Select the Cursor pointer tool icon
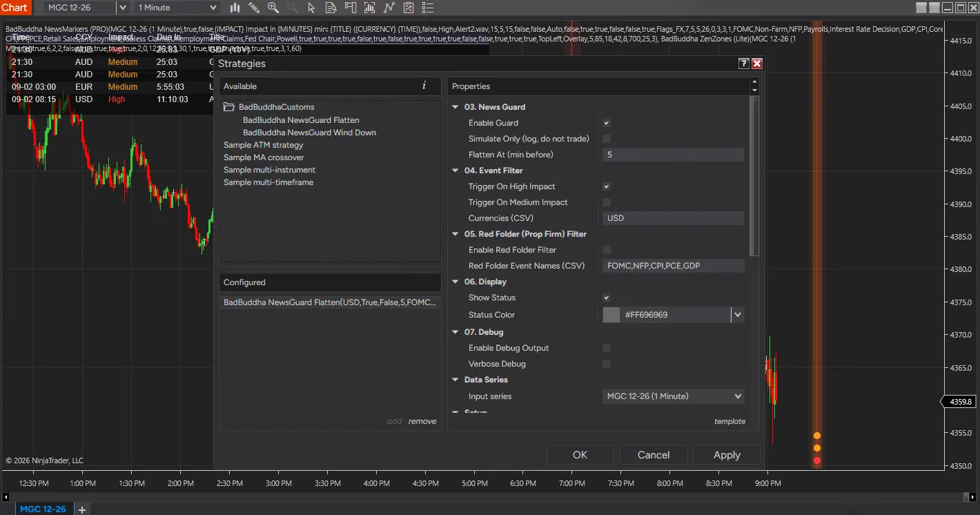 click(311, 8)
